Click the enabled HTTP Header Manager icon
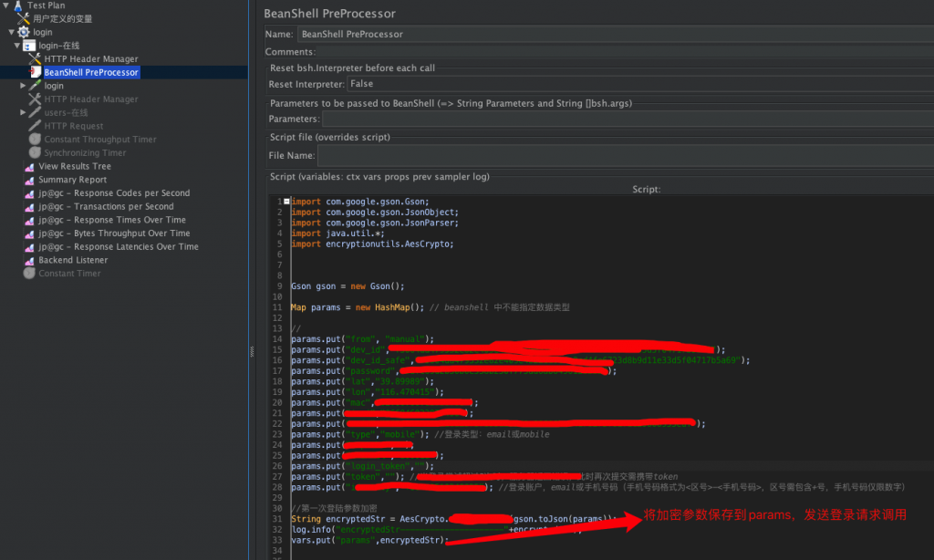This screenshot has width=934, height=560. pos(35,59)
